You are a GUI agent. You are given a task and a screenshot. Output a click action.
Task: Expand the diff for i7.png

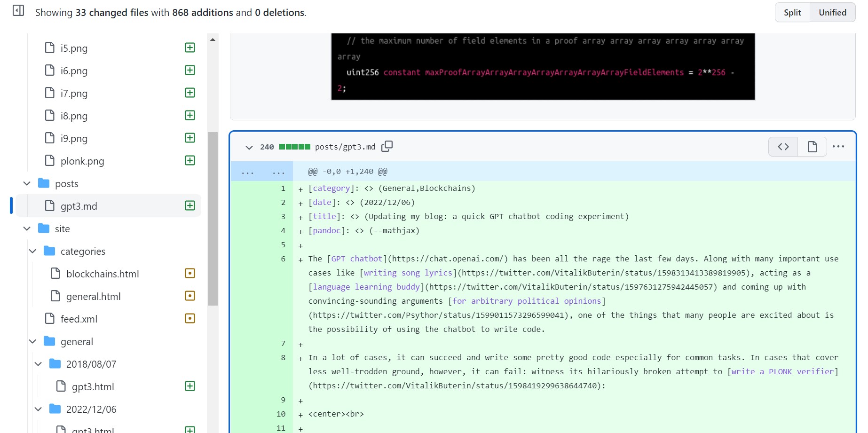point(189,92)
